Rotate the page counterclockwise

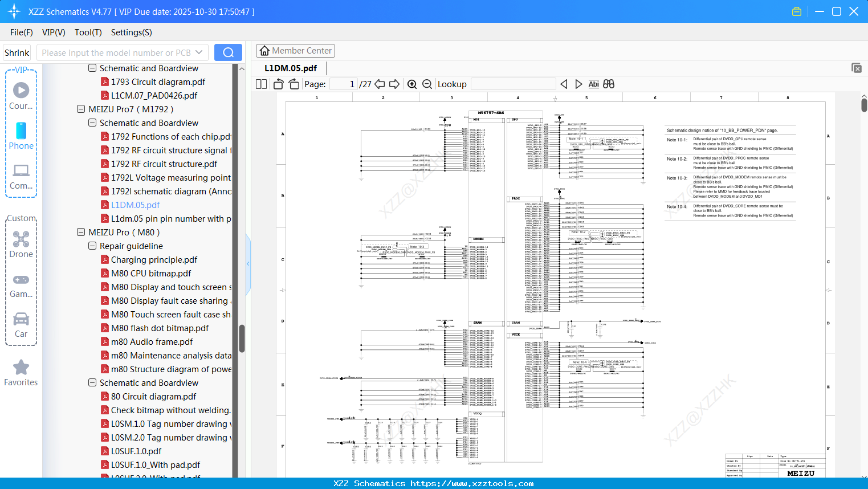coord(278,84)
